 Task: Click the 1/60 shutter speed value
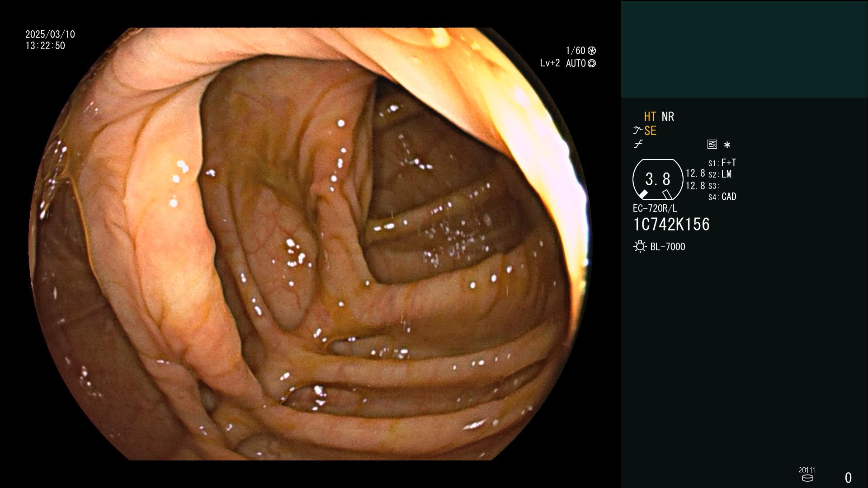point(576,51)
